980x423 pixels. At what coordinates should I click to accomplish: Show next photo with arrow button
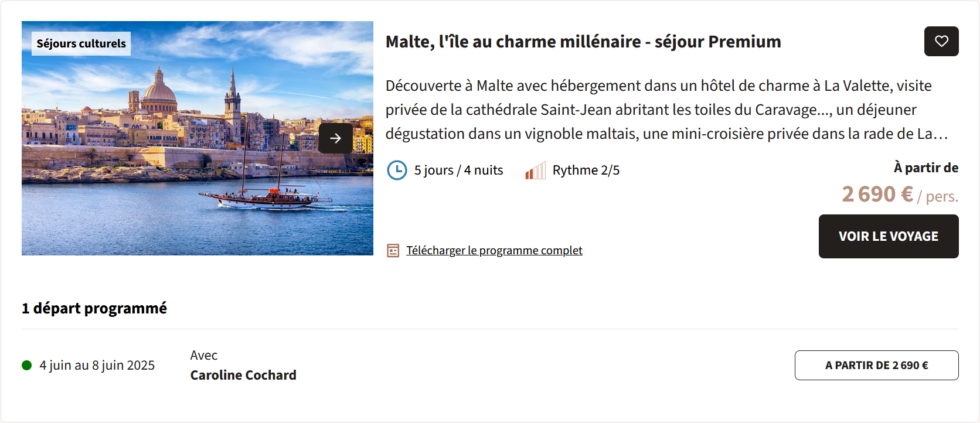pyautogui.click(x=336, y=138)
